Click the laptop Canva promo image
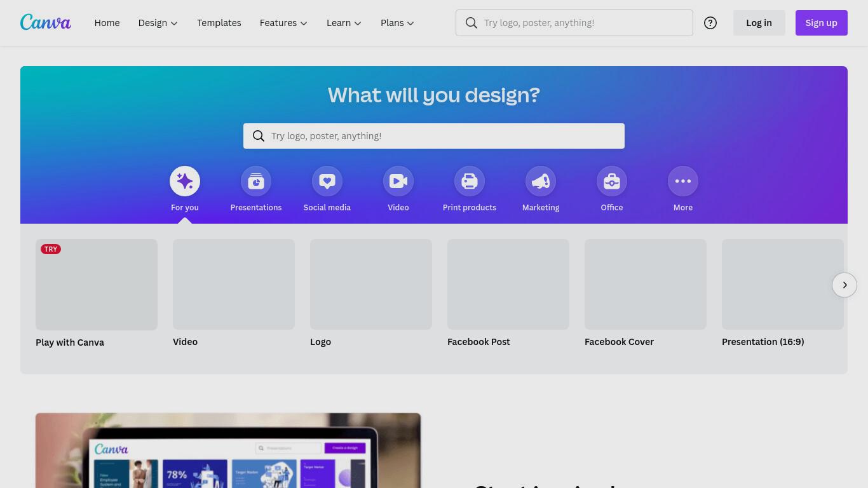The height and width of the screenshot is (488, 868). 228,451
